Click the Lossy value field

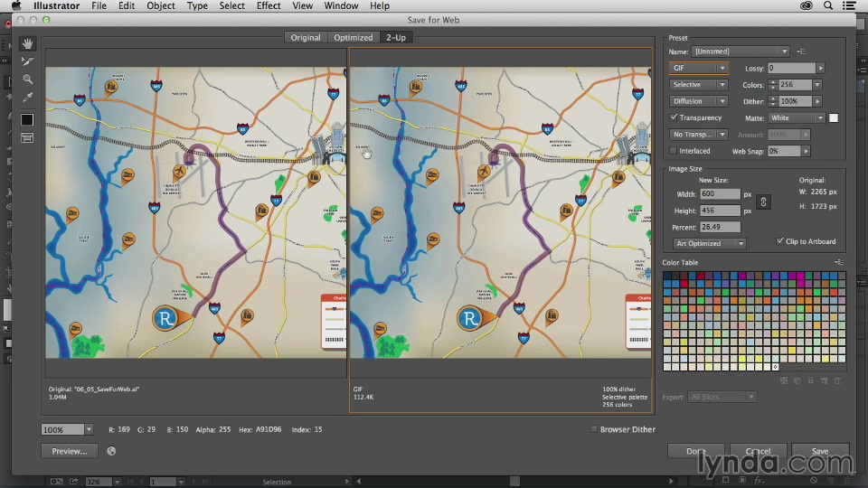(x=792, y=68)
